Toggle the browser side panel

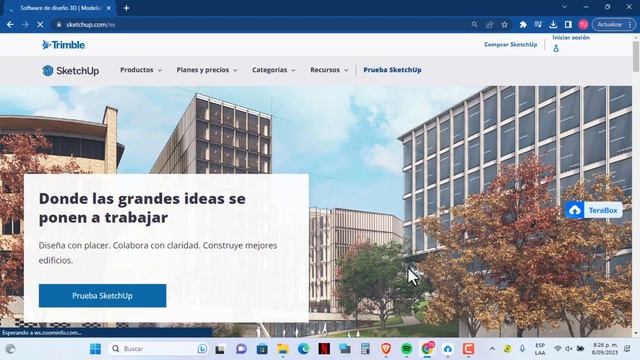click(x=568, y=24)
